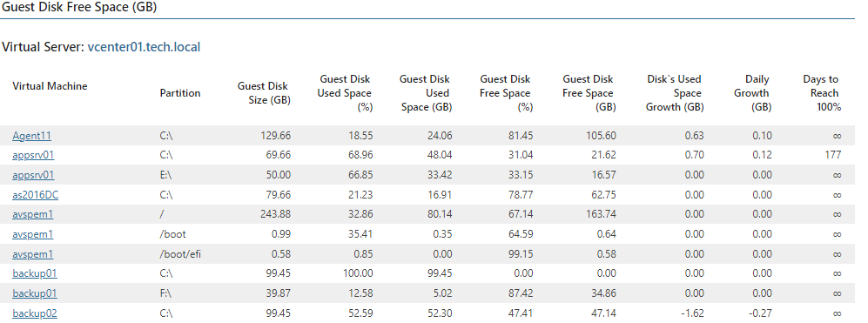Click backup01 link in the F:\ row
Screen dimensions: 868x323
pos(34,293)
